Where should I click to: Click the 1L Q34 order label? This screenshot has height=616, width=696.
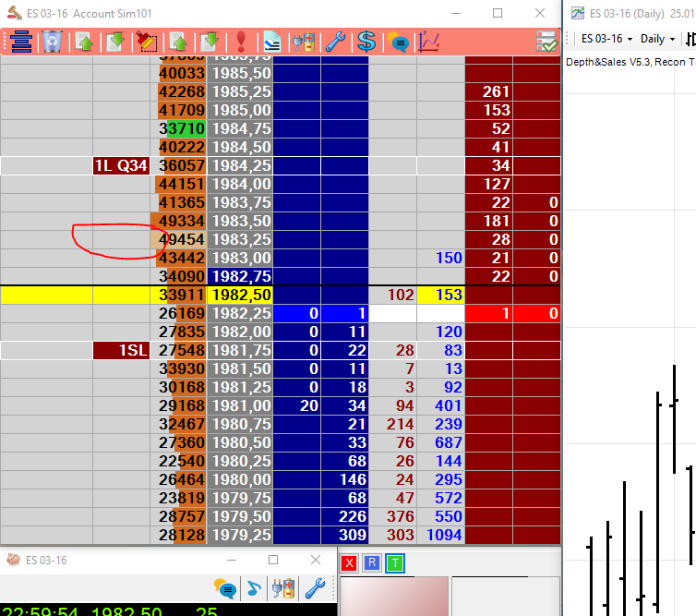coord(121,165)
